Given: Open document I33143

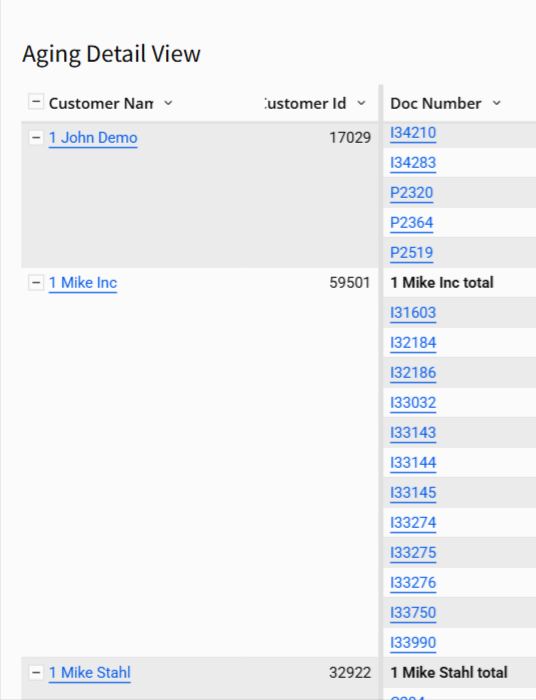Looking at the screenshot, I should point(413,432).
